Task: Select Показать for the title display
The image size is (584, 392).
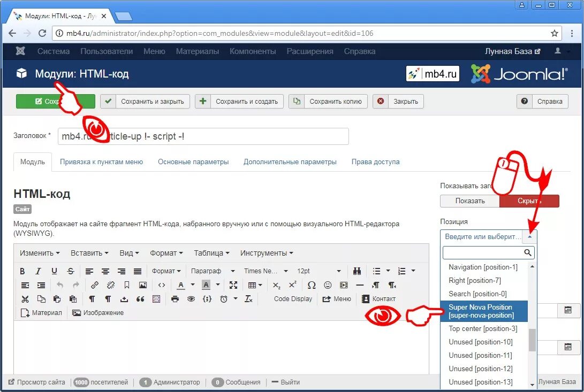Action: (470, 201)
